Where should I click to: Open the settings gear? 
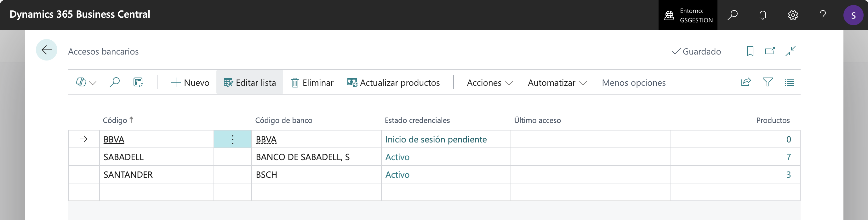[x=793, y=15]
